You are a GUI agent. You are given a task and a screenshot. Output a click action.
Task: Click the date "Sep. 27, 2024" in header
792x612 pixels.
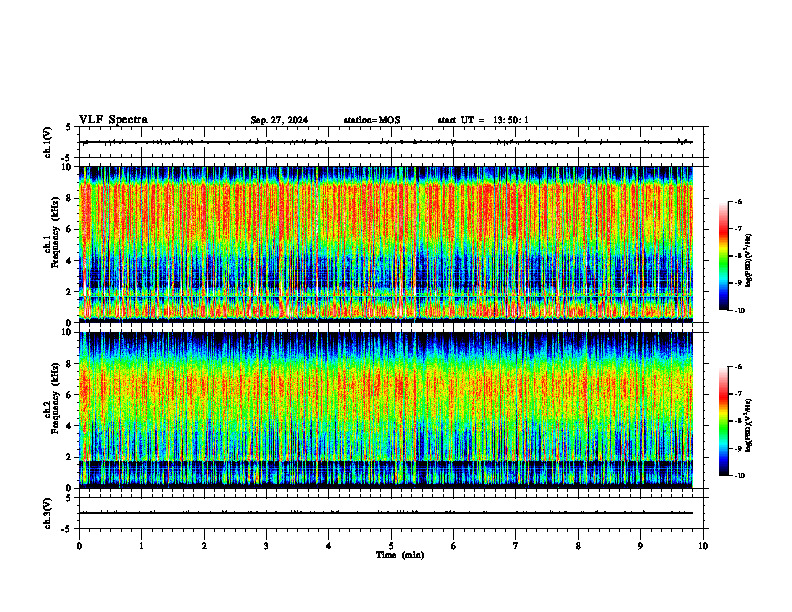(x=279, y=120)
